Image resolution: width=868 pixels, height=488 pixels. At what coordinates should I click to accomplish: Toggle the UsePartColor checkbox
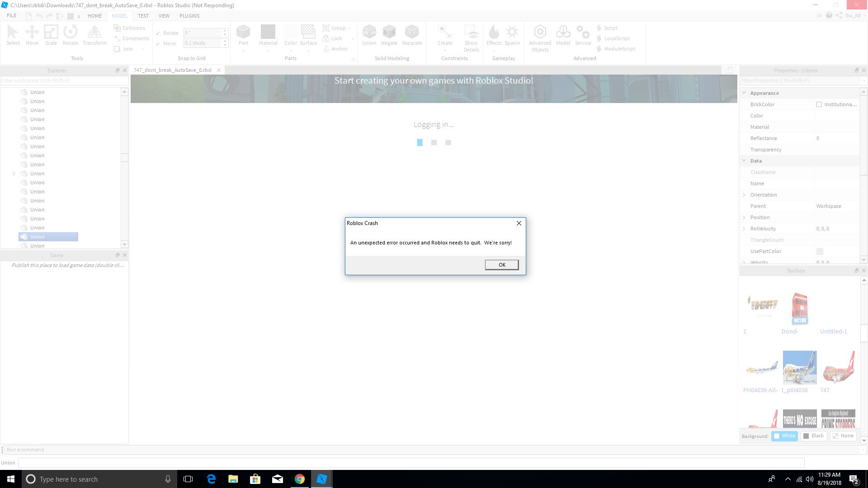tap(820, 251)
